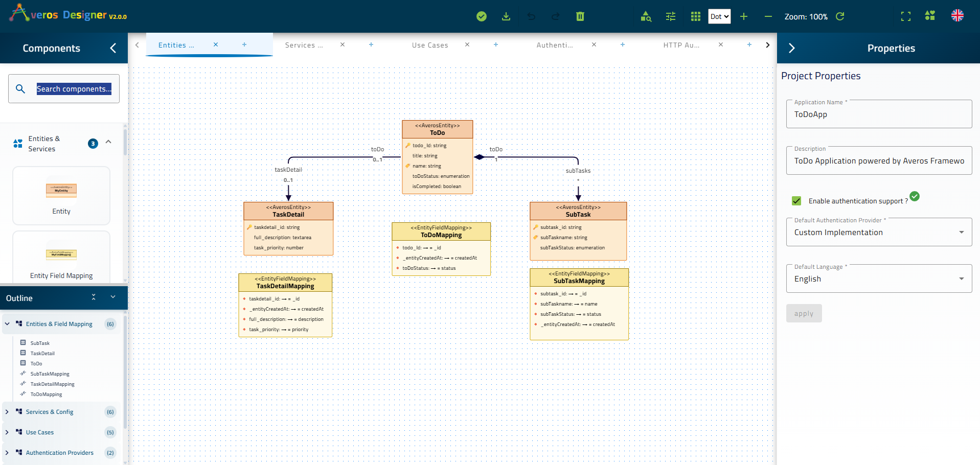Screen dimensions: 980x465
Task: Close the Use Cases tab
Action: tap(467, 44)
